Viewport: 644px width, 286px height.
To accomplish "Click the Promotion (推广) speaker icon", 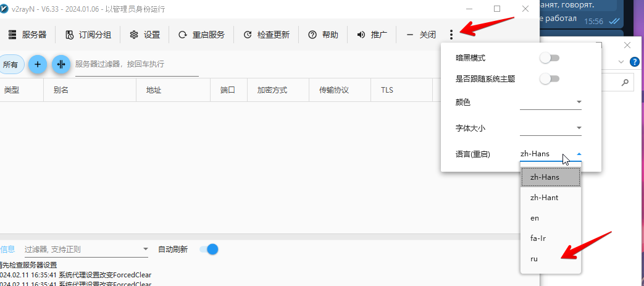I will (x=361, y=35).
